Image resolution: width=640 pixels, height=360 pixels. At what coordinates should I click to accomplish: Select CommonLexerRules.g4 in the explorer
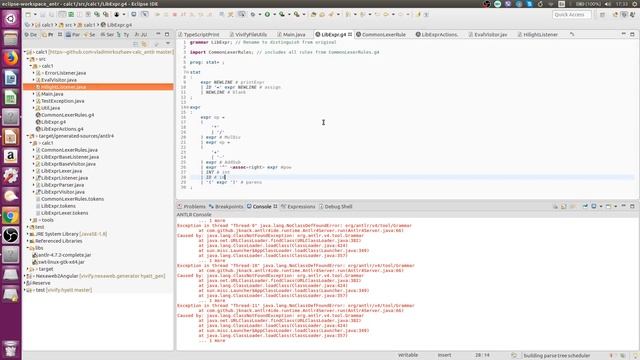[68, 115]
